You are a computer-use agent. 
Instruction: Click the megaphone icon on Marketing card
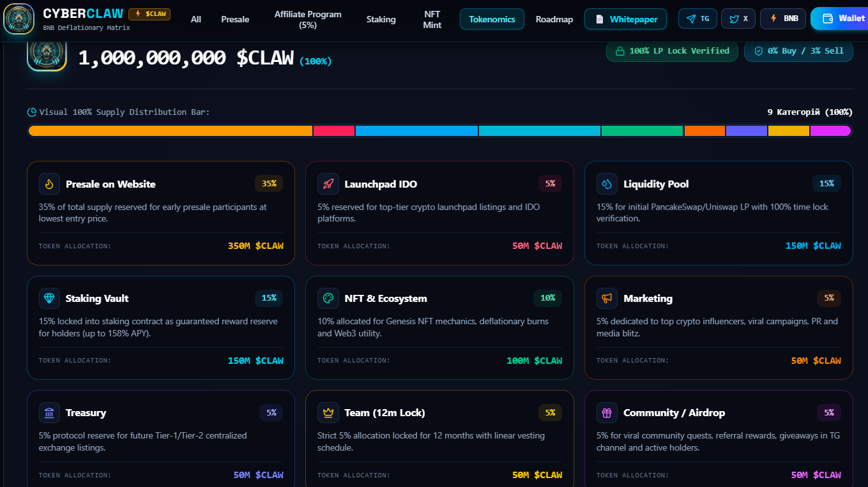[x=607, y=298]
